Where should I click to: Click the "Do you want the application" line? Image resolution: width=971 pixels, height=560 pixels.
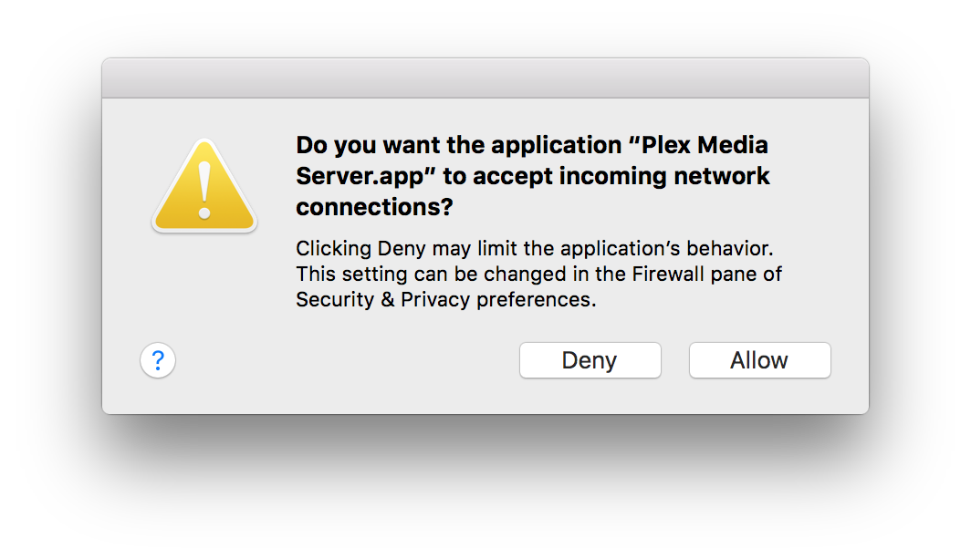459,145
